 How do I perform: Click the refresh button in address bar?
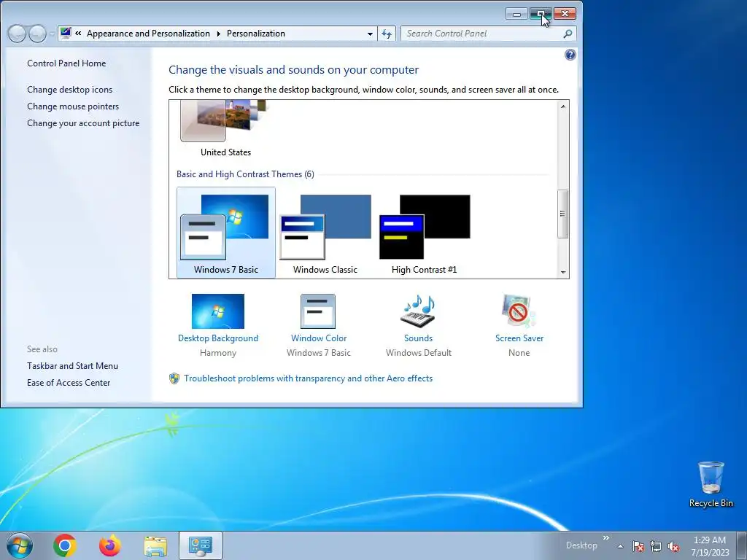point(387,34)
